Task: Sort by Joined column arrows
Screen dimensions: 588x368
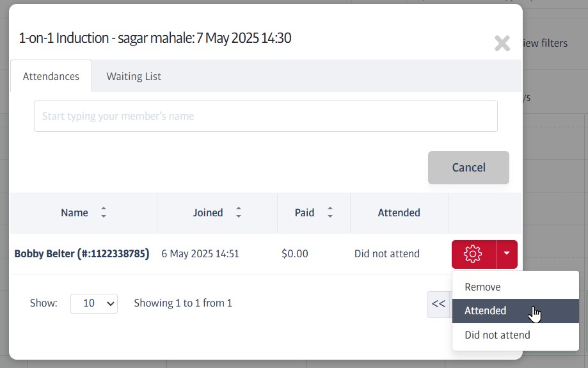Action: tap(239, 212)
